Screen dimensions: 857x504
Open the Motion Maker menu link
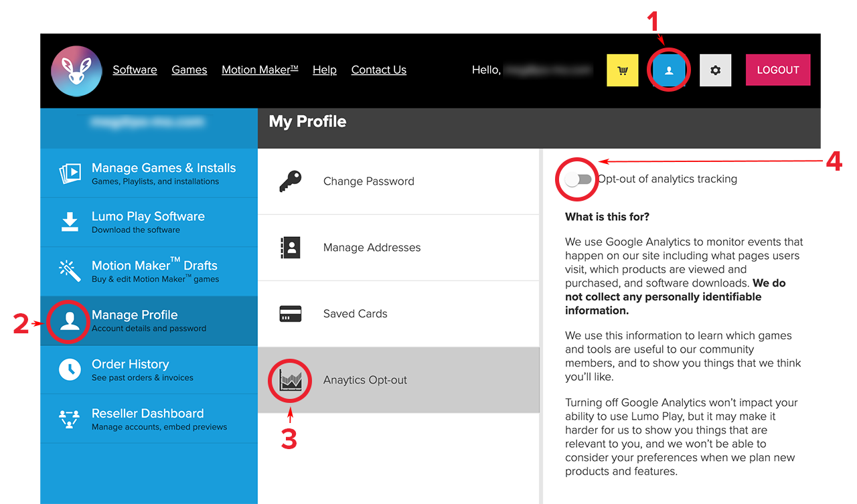pos(260,70)
